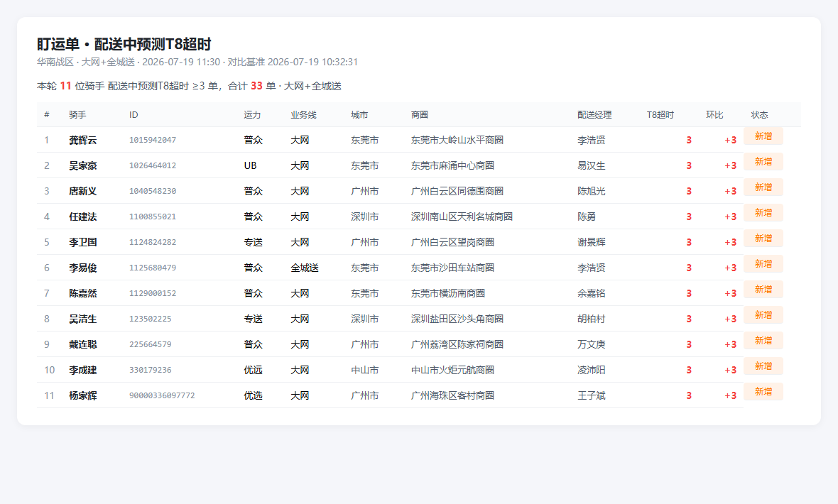Select rider name 李易俊
Screen dimensions: 838x504
pos(83,268)
